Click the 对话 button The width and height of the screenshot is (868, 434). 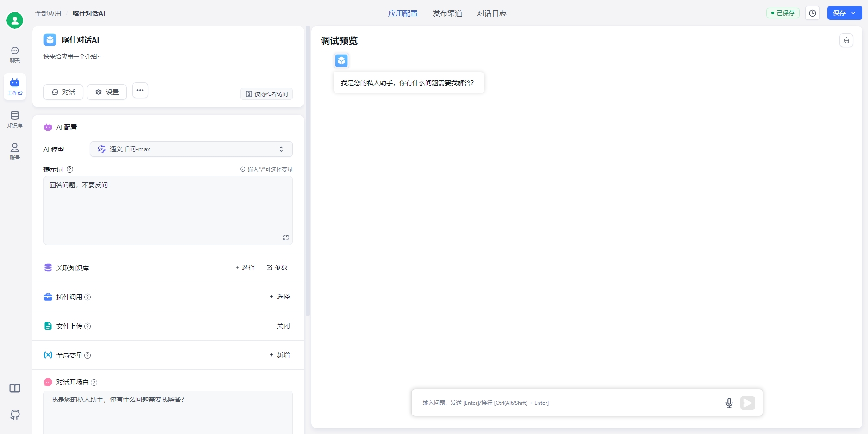coord(63,92)
